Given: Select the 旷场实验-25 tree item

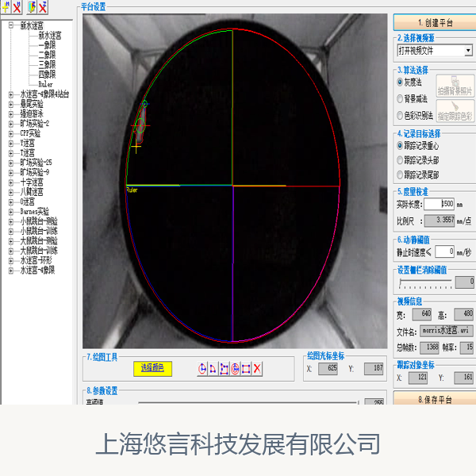Looking at the screenshot, I should [x=36, y=163].
